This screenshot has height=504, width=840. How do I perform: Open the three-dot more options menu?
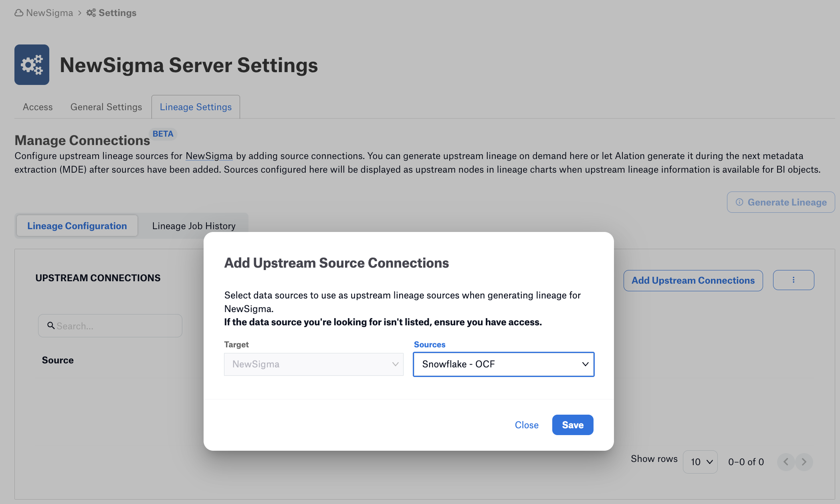(x=793, y=280)
